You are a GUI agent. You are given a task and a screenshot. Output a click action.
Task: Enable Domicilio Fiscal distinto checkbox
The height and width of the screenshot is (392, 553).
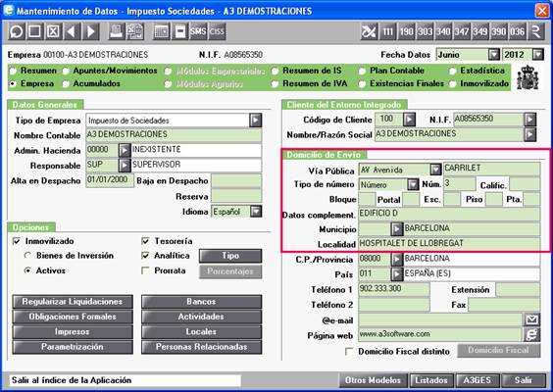[349, 352]
